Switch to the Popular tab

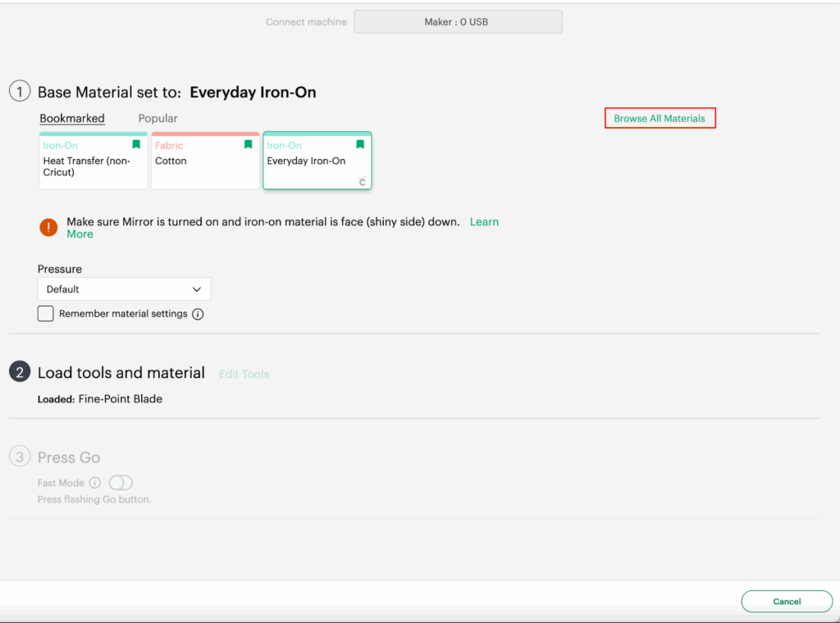pos(157,119)
